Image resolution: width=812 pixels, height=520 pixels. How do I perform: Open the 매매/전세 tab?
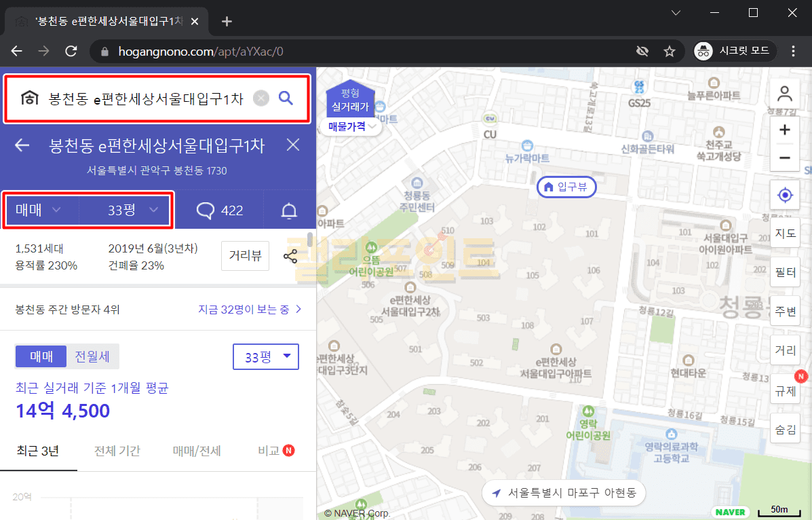click(x=197, y=451)
